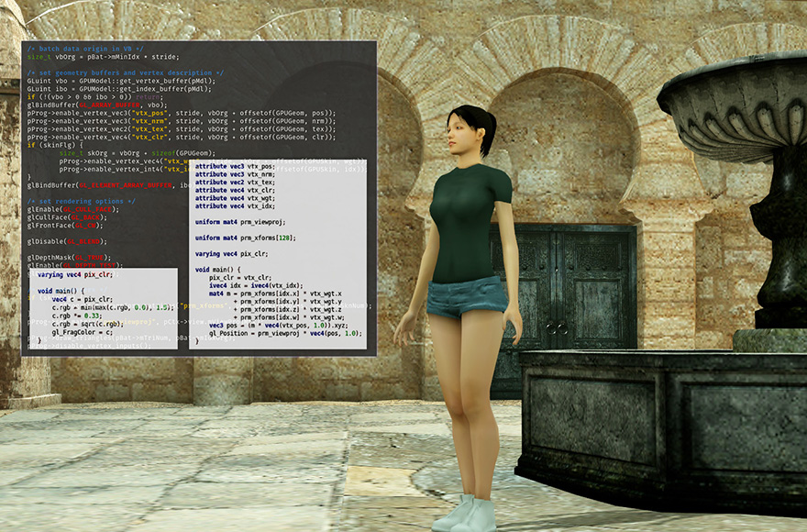Click the line "pix_clr = vtx_clr;"

click(x=240, y=278)
